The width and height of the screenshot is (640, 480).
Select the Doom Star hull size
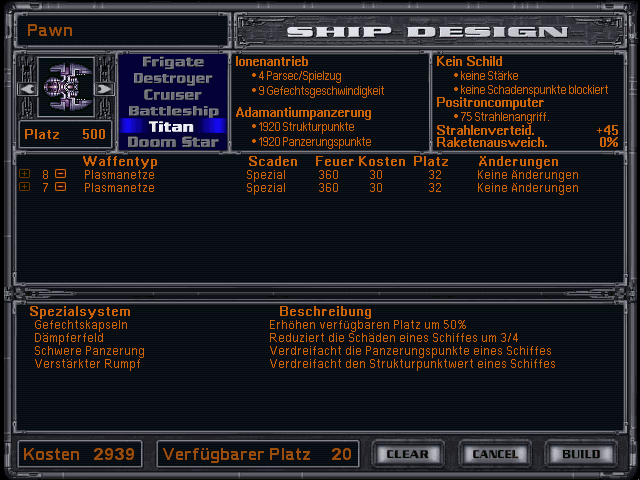pos(172,142)
